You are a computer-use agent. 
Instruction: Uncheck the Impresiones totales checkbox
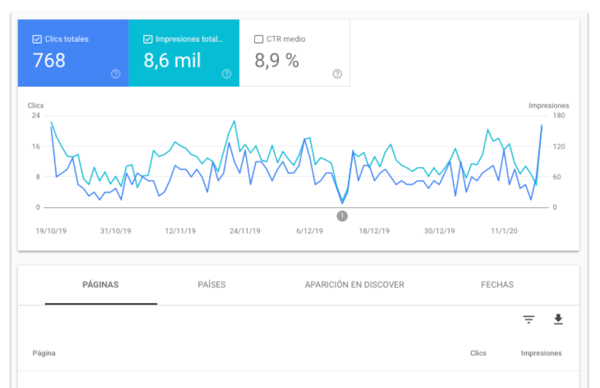[148, 39]
